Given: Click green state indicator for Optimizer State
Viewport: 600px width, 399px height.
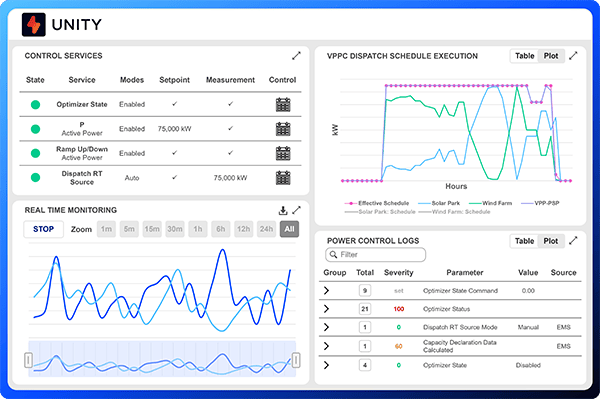Looking at the screenshot, I should tap(36, 104).
